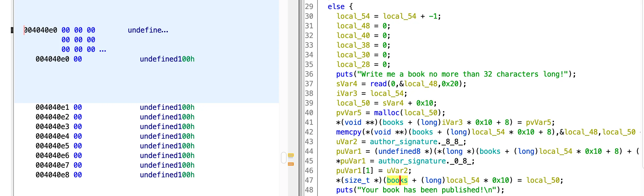Click the black cursor marker beside 004040e0
This screenshot has height=196, width=644.
(x=12, y=30)
